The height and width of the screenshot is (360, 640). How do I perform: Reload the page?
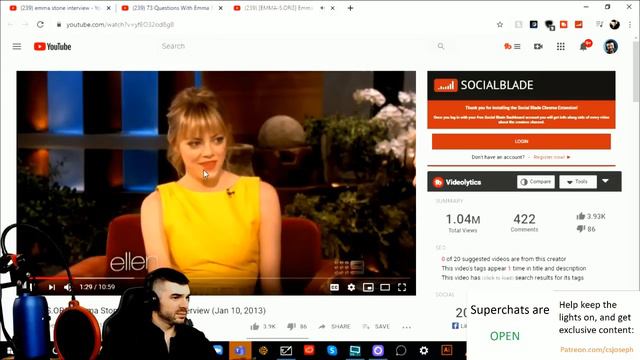40,24
